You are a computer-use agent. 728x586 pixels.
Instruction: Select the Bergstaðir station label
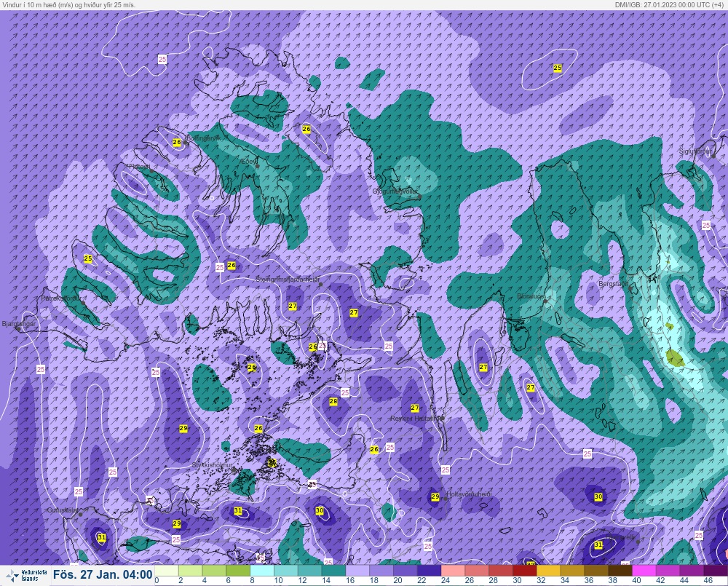coord(613,284)
